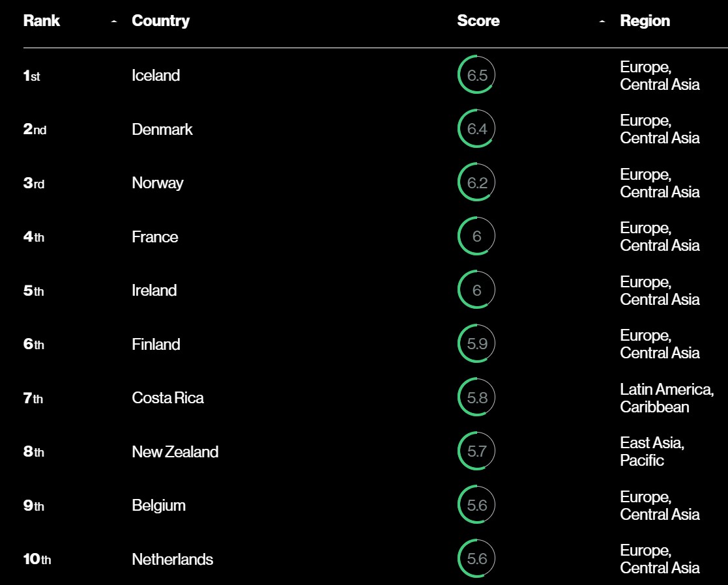Screen dimensions: 728x585
Task: Click Finland's 5.9 score ring
Action: click(476, 344)
